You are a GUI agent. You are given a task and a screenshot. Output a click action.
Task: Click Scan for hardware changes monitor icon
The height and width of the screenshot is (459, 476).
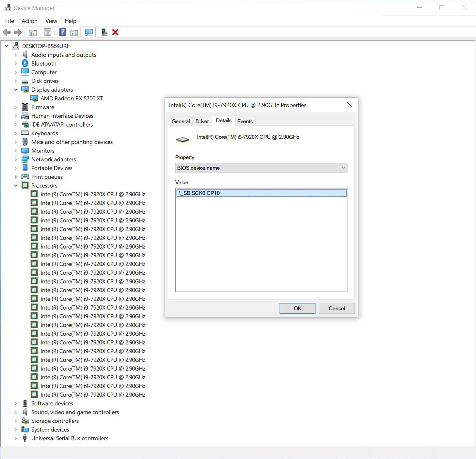click(x=89, y=32)
